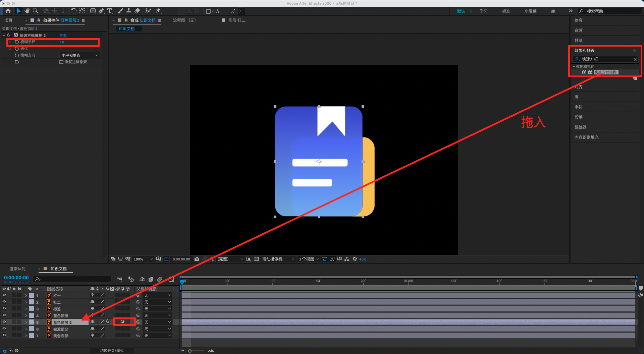The image size is (644, 354).
Task: Hide the 被遮部分 layer with its eye
Action: click(x=4, y=329)
